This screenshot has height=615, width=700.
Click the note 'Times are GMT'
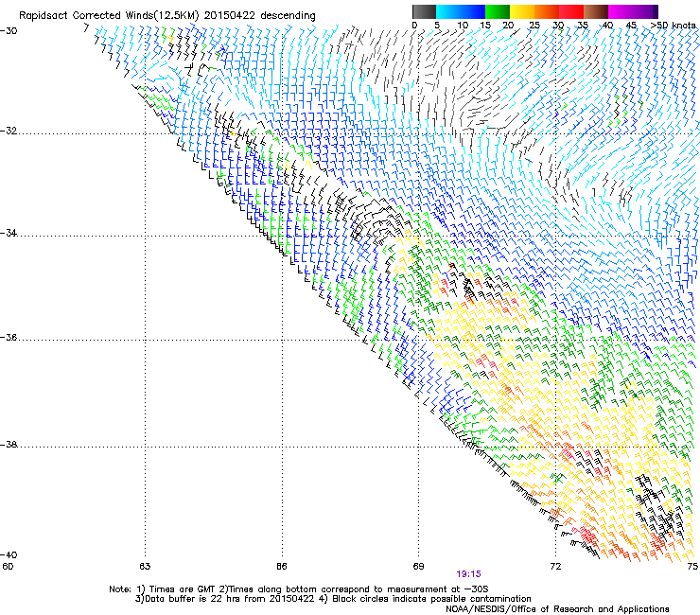(x=183, y=589)
